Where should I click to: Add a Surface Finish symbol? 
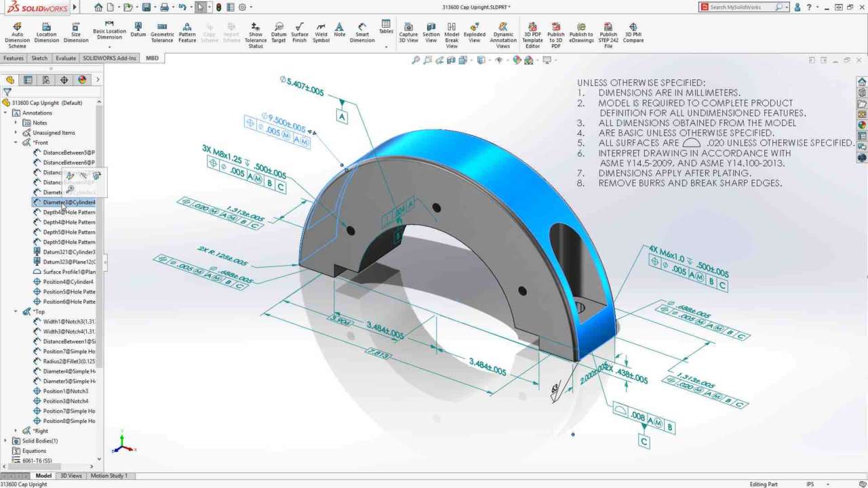click(299, 35)
